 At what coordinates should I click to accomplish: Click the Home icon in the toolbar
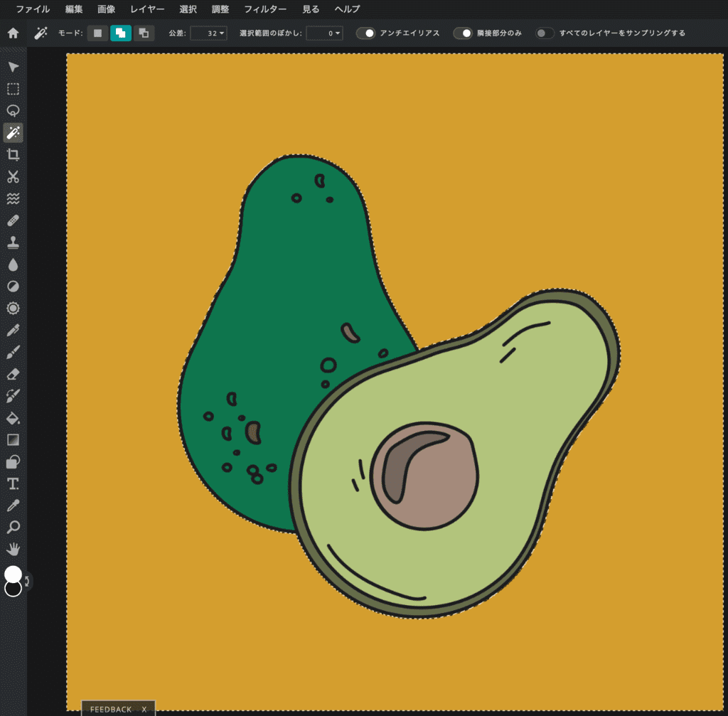point(13,33)
